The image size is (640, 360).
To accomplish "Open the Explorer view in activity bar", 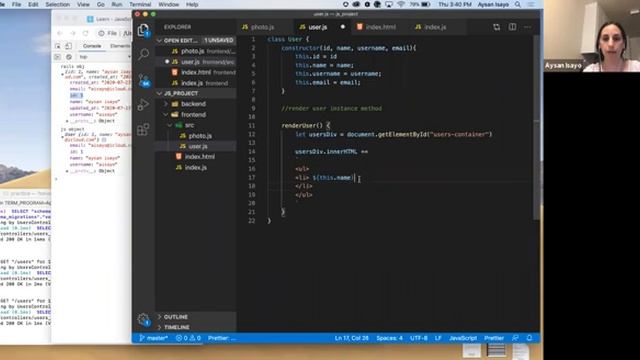I will click(x=143, y=30).
